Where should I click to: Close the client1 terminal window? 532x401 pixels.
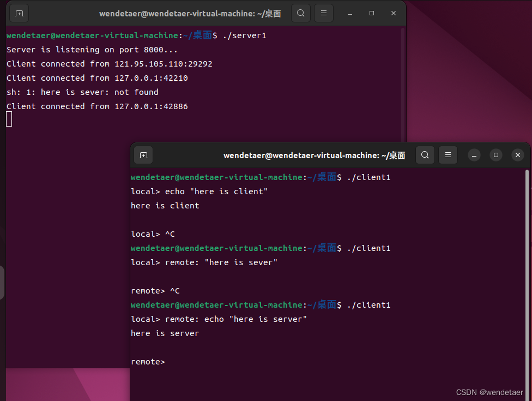[x=517, y=155]
